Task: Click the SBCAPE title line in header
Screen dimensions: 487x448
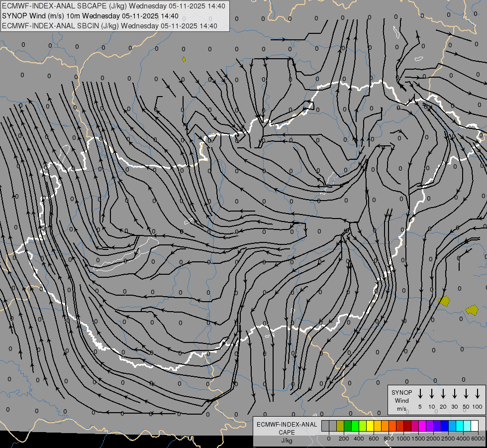Action: coord(113,6)
